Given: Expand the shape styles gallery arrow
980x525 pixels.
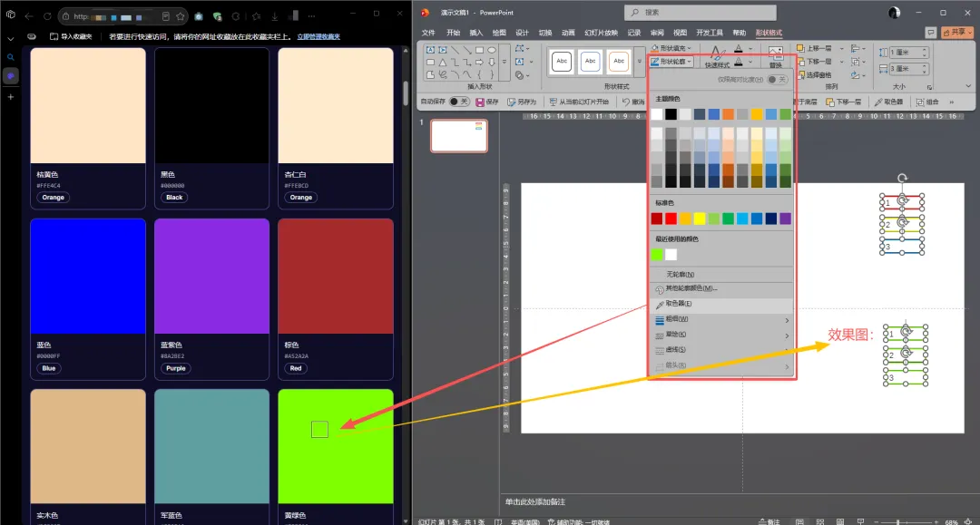Looking at the screenshot, I should tap(639, 61).
